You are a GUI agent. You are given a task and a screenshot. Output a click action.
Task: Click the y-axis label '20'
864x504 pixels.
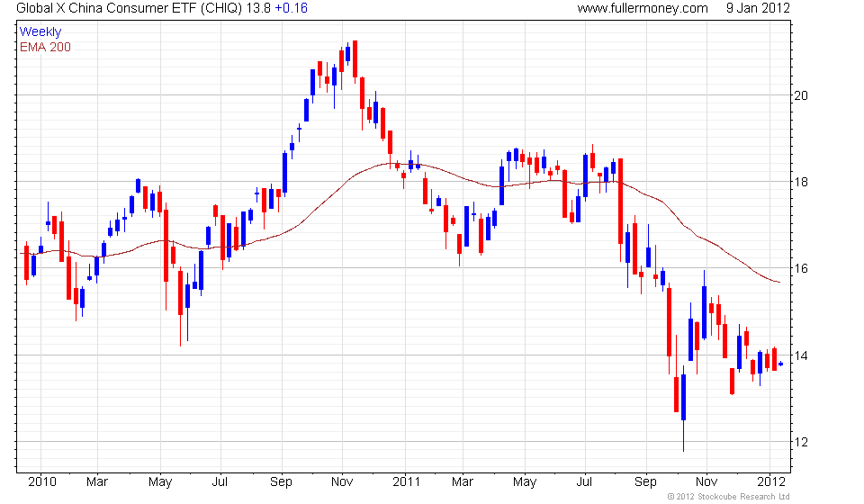801,95
